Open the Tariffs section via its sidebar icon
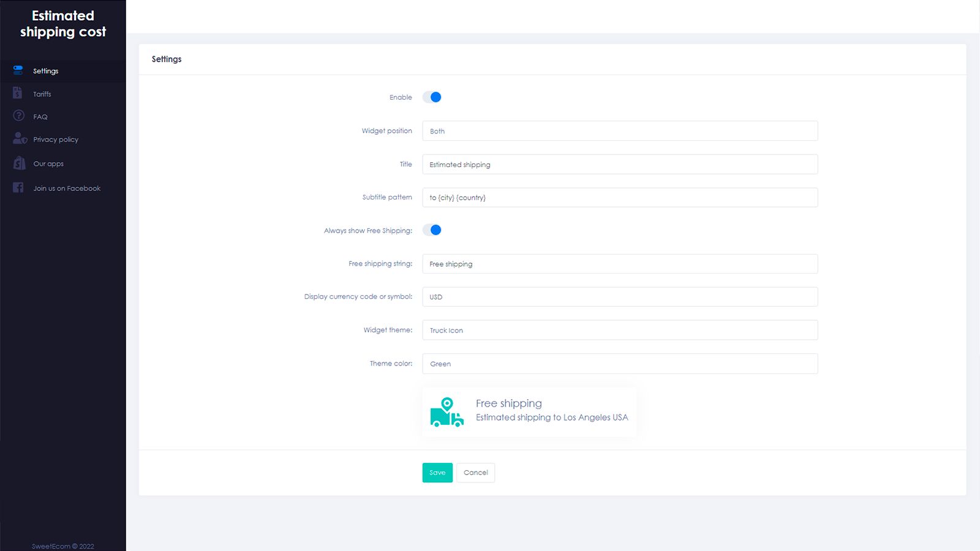The image size is (980, 551). coord(18,92)
